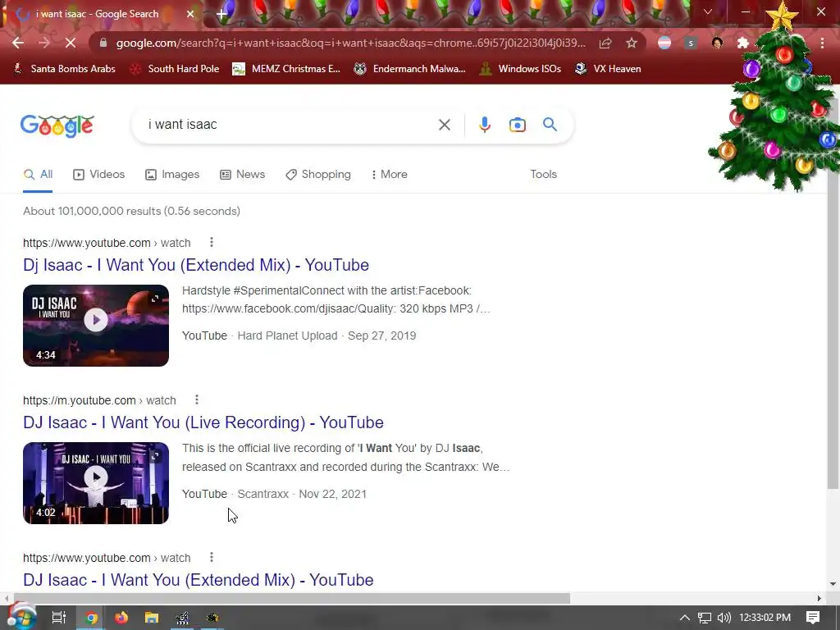Open tab search chevron in title bar
This screenshot has height=630, width=840.
click(x=708, y=11)
